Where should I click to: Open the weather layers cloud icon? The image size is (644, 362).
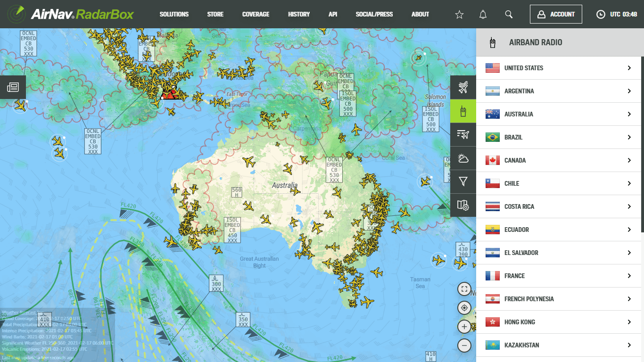tap(463, 158)
